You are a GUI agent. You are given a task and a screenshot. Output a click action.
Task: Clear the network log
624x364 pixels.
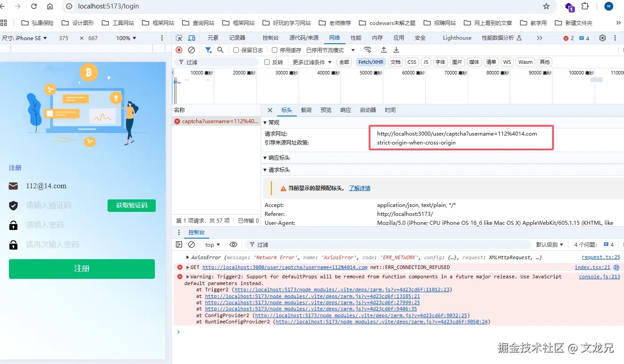tap(191, 50)
